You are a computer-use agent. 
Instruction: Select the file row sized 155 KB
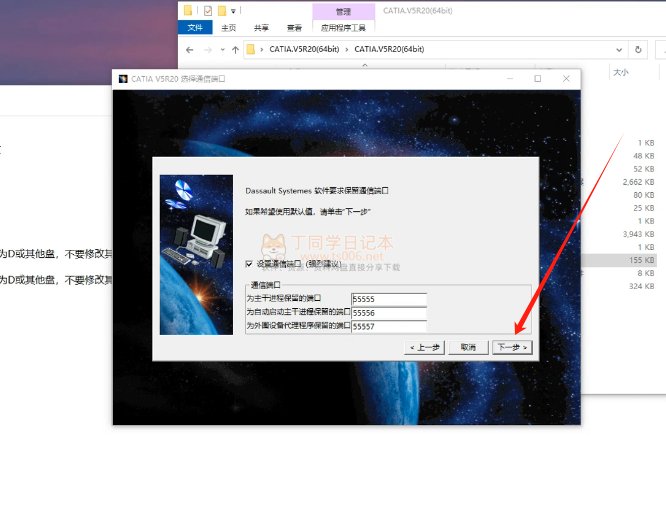pyautogui.click(x=619, y=260)
